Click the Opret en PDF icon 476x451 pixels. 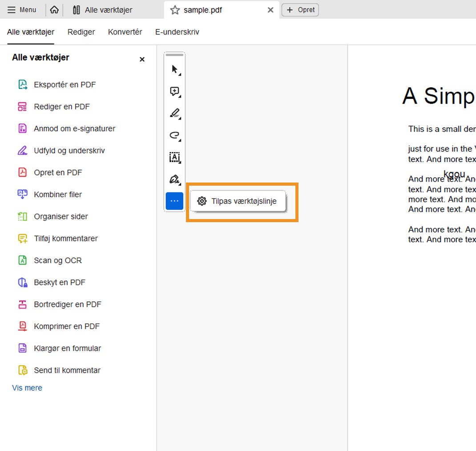click(22, 172)
